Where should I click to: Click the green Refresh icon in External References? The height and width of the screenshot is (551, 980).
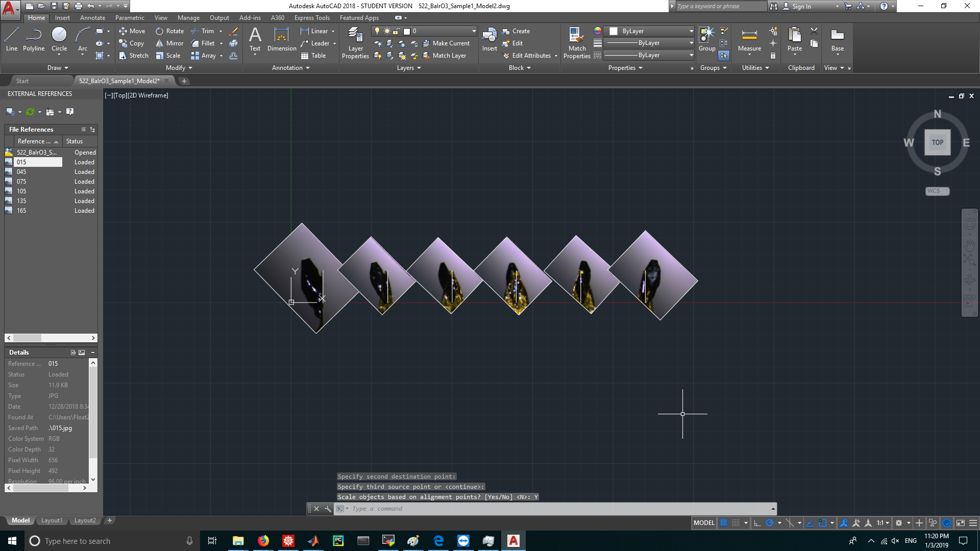point(30,112)
